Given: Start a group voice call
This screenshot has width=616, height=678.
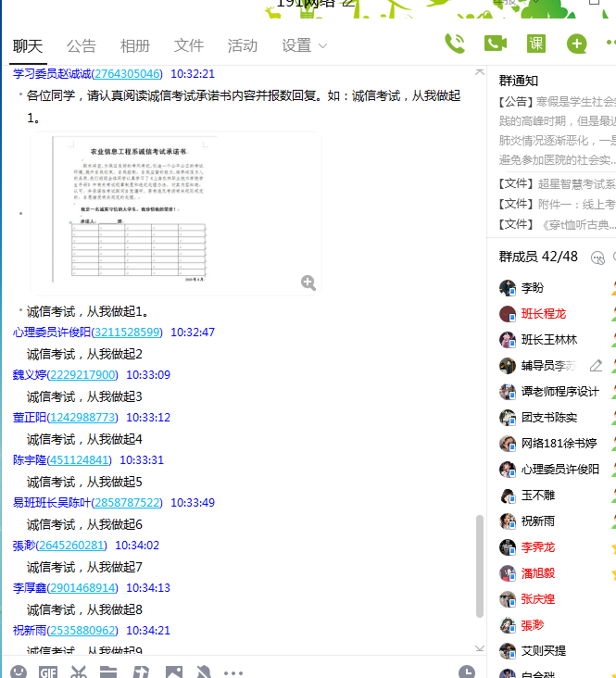Looking at the screenshot, I should (455, 44).
